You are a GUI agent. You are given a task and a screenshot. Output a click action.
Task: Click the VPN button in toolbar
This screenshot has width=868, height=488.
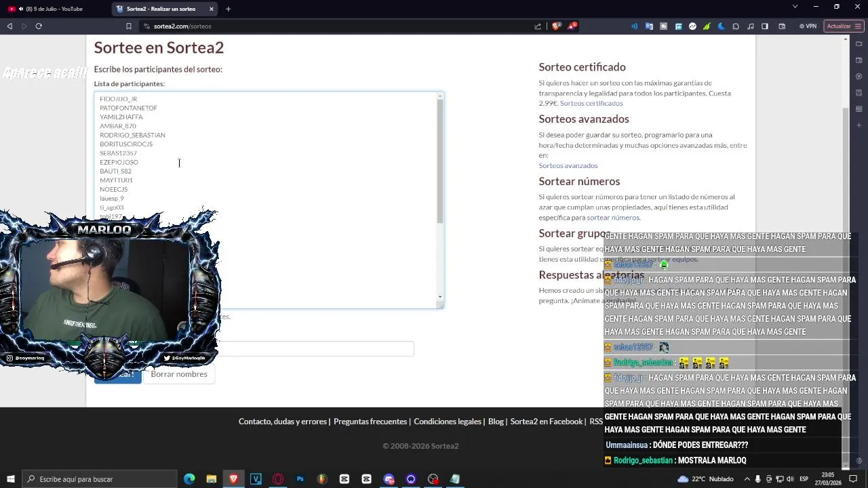808,26
